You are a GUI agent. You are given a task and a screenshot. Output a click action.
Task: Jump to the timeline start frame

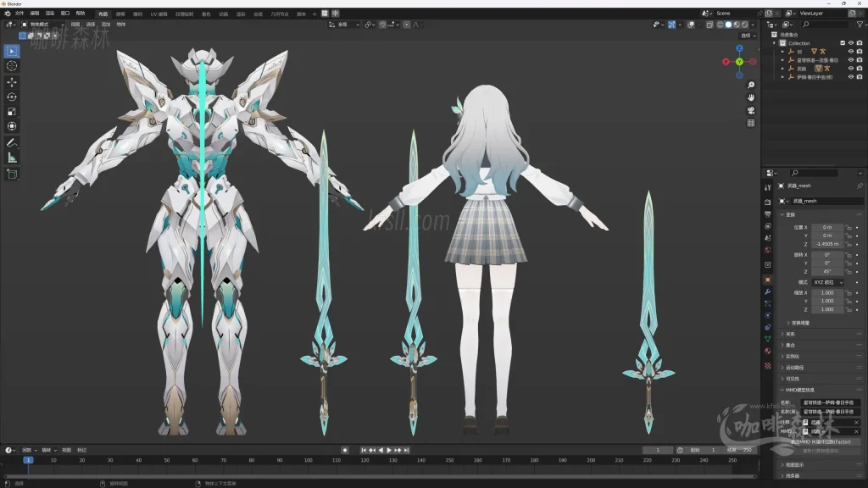point(364,451)
